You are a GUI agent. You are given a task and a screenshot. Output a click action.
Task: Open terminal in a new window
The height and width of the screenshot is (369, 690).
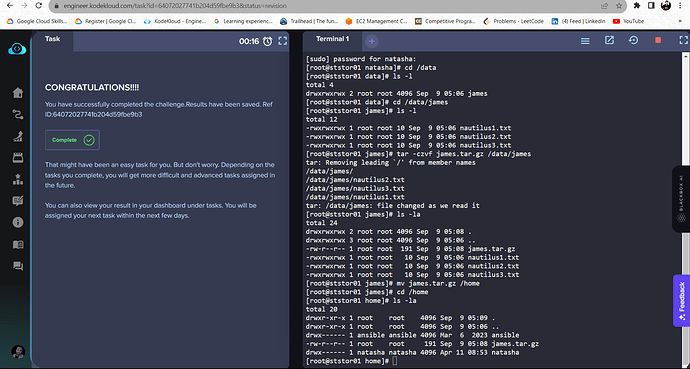(x=609, y=40)
